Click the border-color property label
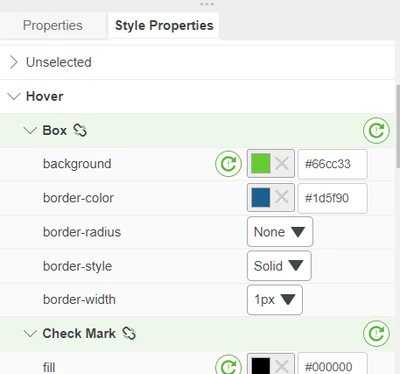 click(x=78, y=198)
